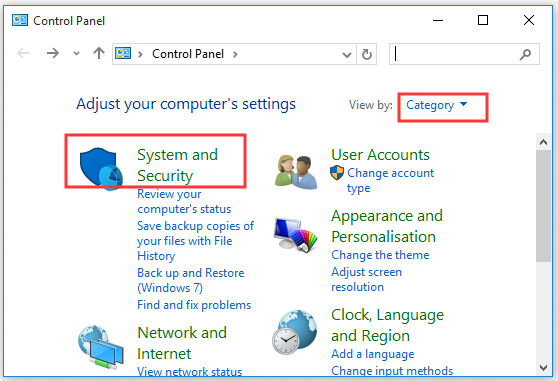Minimize the Control Panel window

(x=438, y=20)
